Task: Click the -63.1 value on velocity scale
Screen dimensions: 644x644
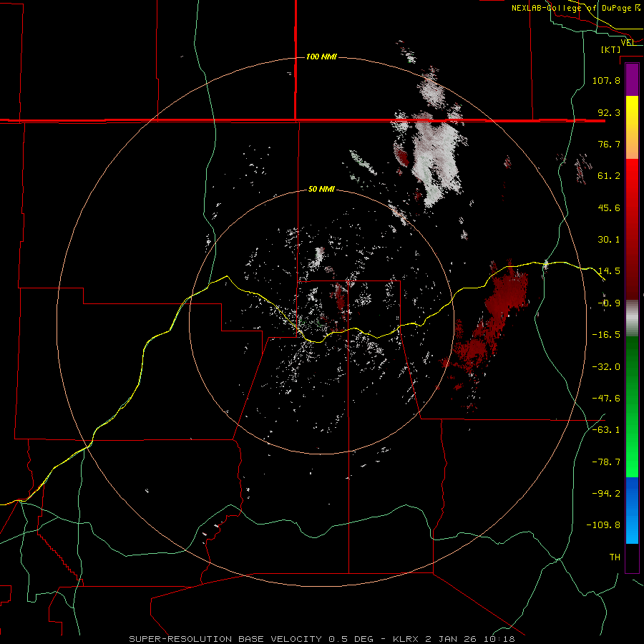Action: (606, 430)
